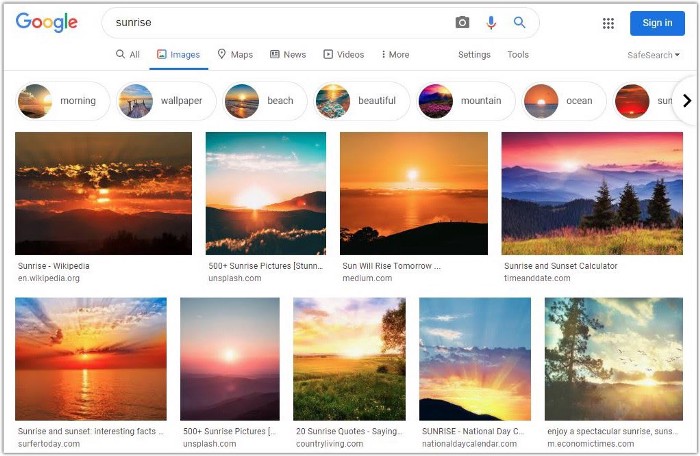700x456 pixels.
Task: Open the SafeSearch dropdown
Action: pos(654,55)
